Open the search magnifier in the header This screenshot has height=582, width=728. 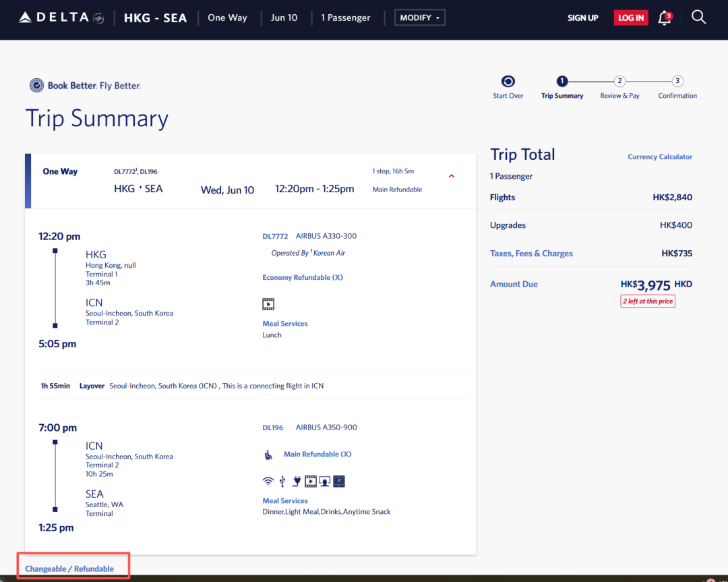pos(699,18)
